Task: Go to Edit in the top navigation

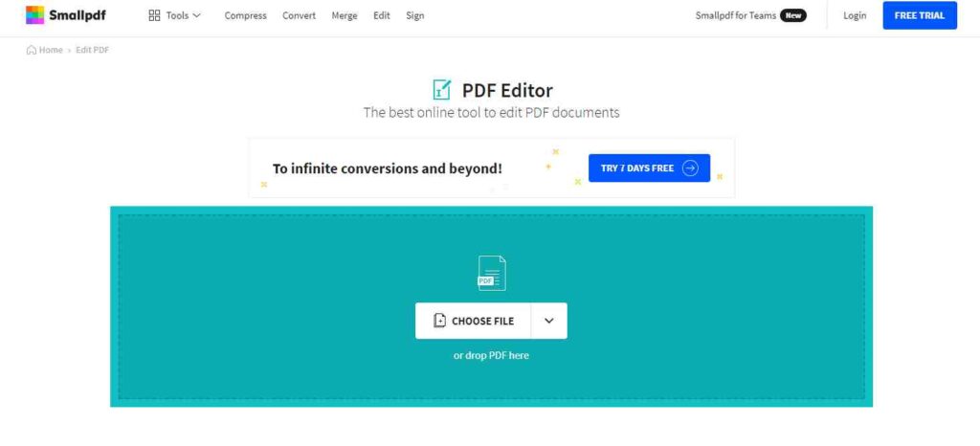Action: click(x=382, y=15)
